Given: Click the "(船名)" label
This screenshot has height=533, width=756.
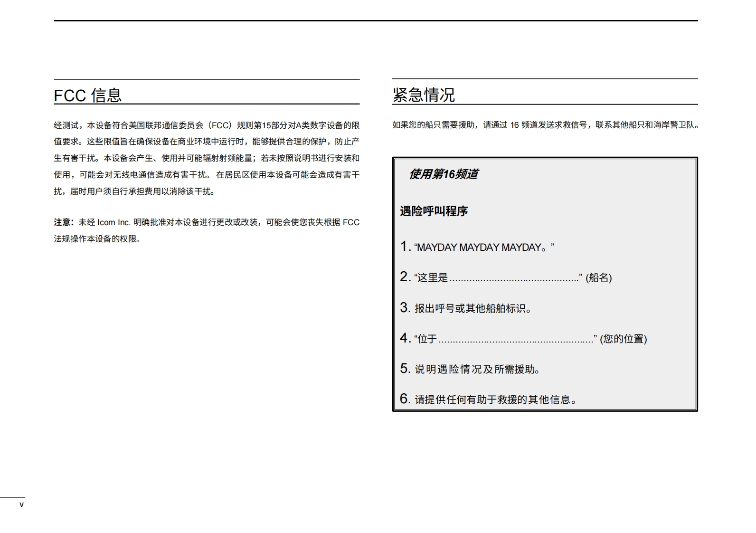Looking at the screenshot, I should pyautogui.click(x=598, y=278).
